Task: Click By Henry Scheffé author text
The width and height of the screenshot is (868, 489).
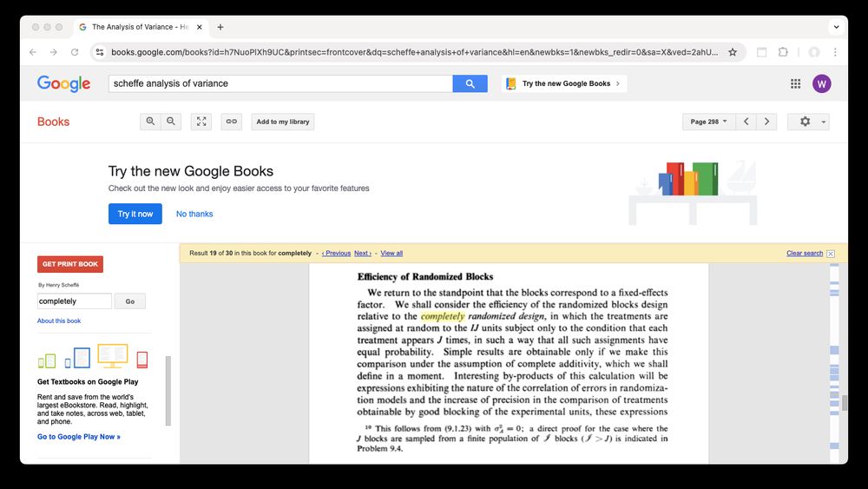Action: 58,285
